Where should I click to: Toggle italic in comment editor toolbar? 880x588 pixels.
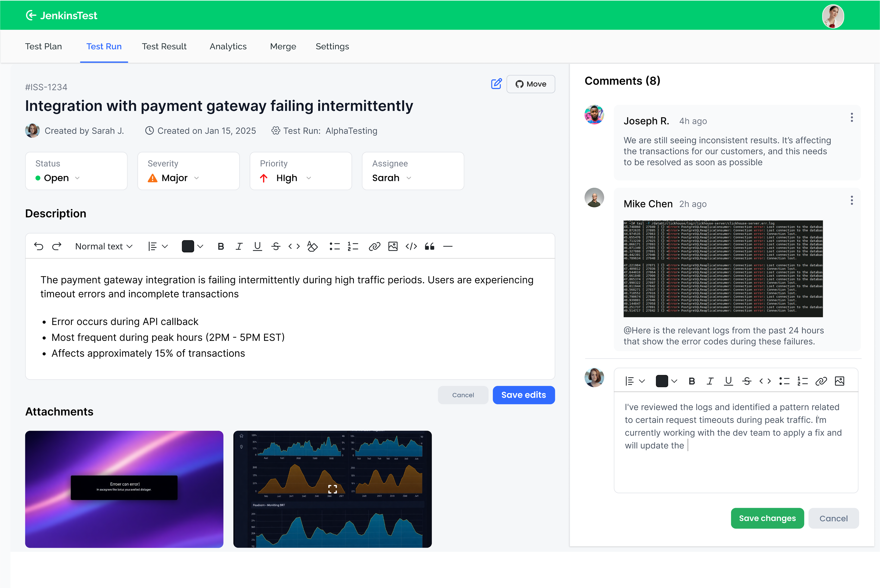click(710, 381)
